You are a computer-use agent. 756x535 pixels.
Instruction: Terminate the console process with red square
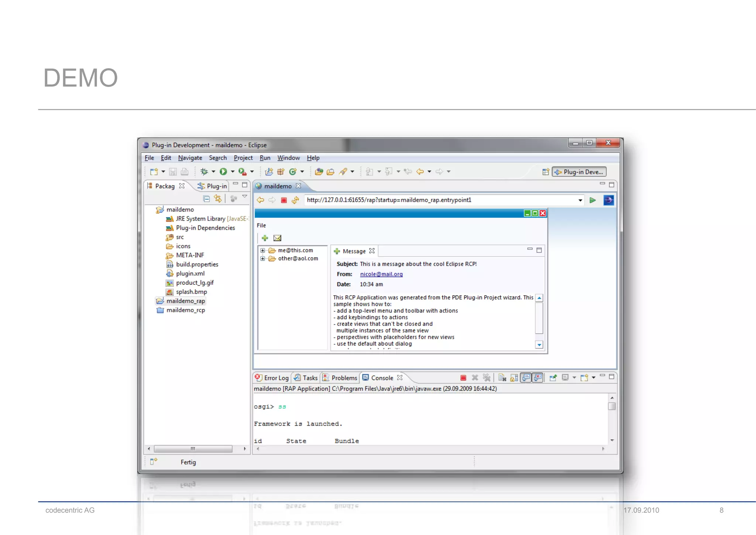463,378
